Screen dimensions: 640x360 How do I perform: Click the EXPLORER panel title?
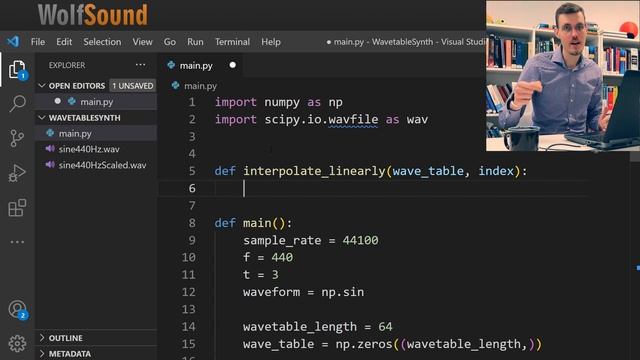(x=67, y=65)
